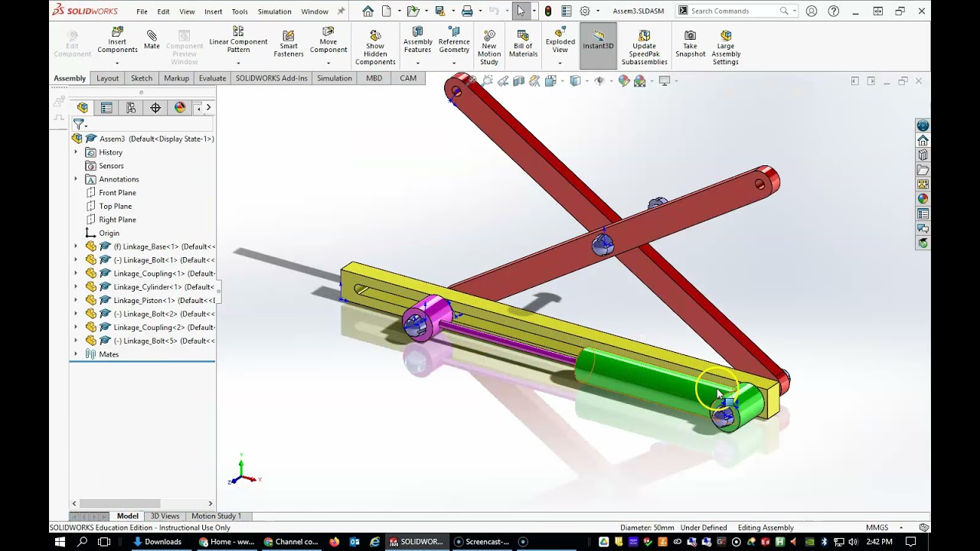
Task: Take Snapshot of the assembly
Action: [690, 44]
